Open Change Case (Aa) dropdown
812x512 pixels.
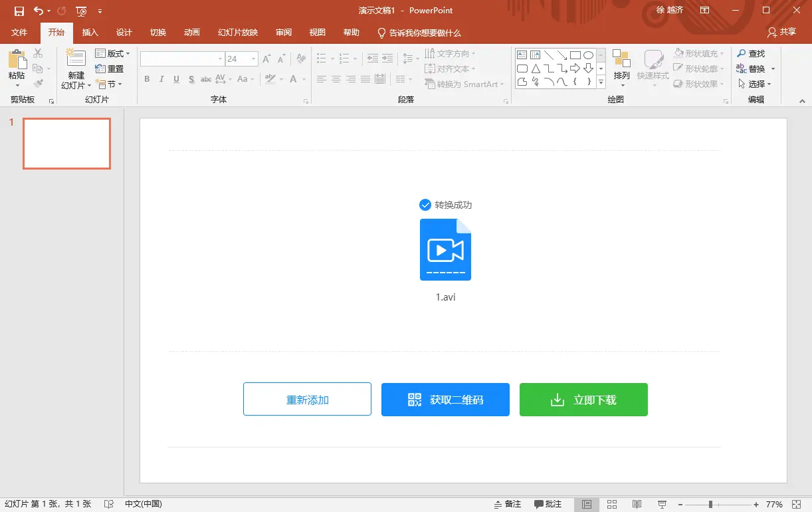click(245, 79)
